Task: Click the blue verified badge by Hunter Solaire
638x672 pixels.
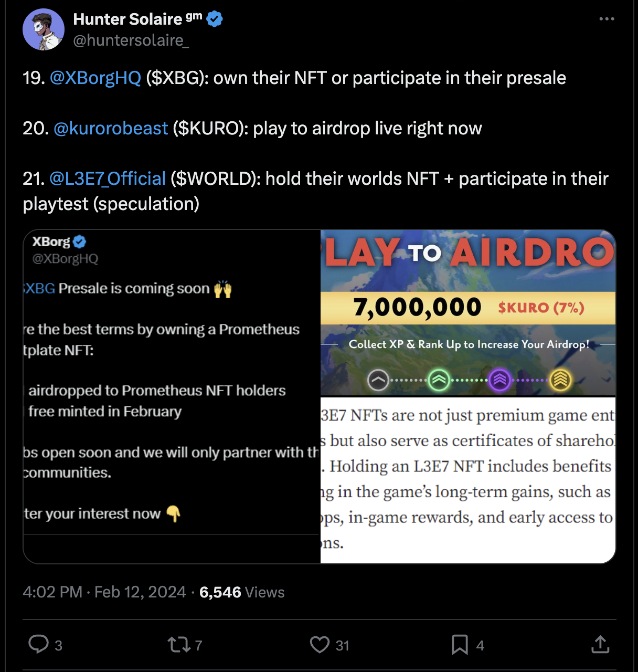Action: point(215,19)
